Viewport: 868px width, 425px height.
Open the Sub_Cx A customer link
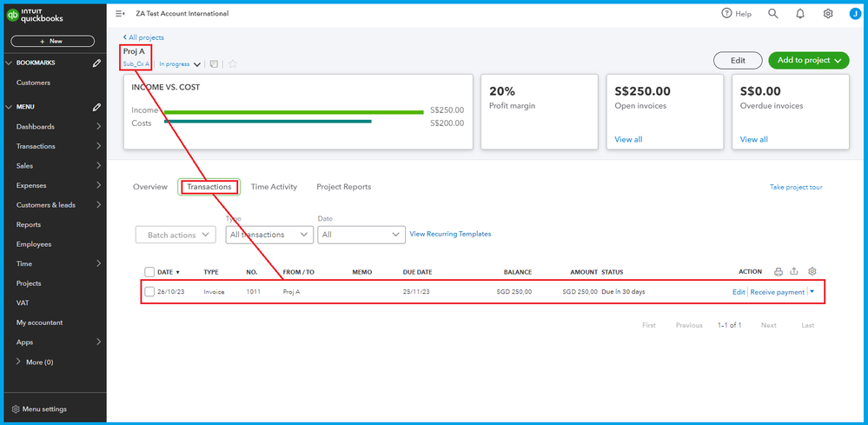136,64
